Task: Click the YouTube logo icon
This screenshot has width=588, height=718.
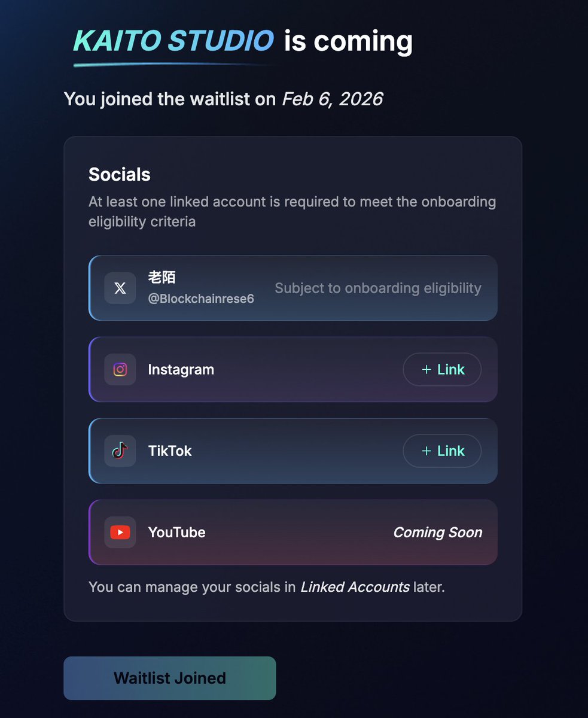Action: (120, 532)
